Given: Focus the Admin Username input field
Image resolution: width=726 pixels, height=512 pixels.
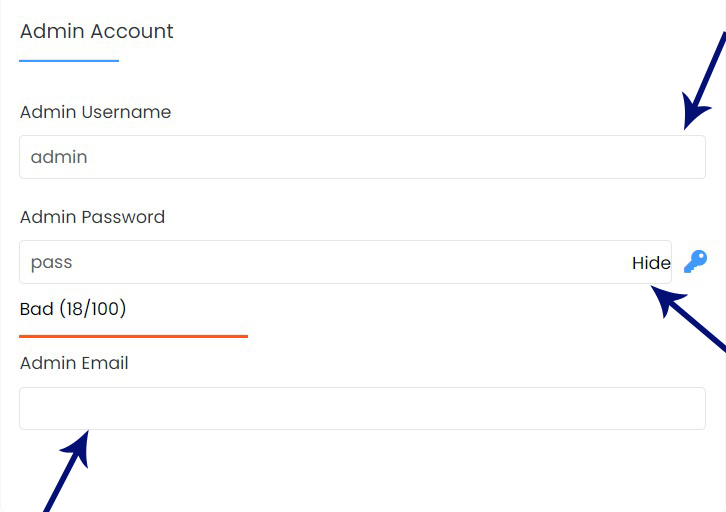Looking at the screenshot, I should 362,157.
